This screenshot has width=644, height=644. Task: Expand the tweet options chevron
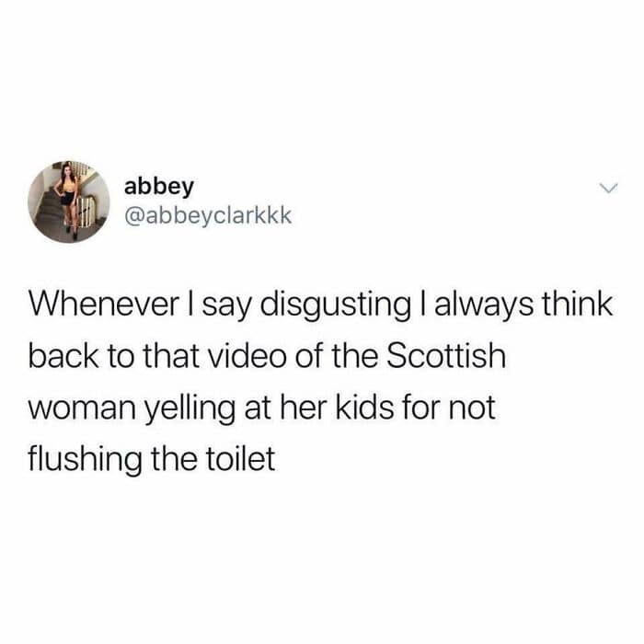pos(607,189)
